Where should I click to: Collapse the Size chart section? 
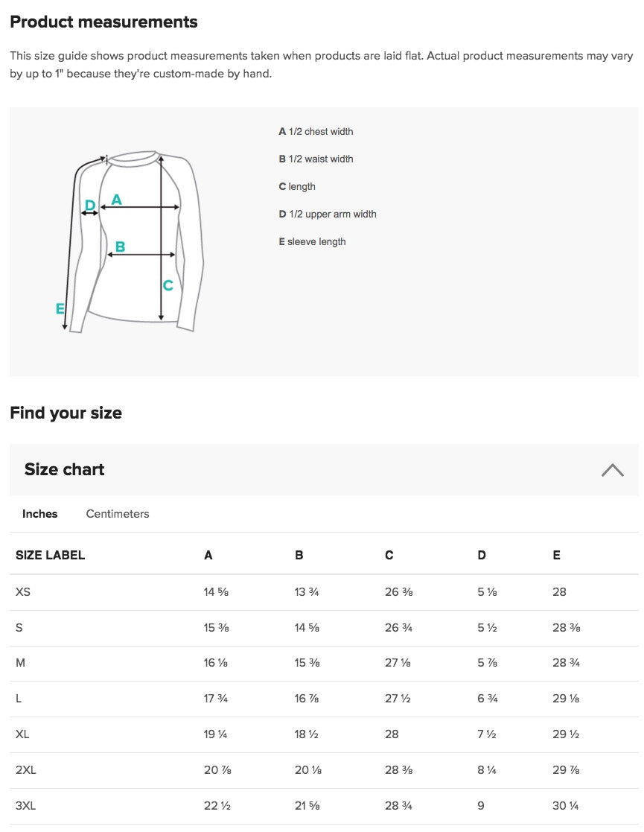point(612,469)
